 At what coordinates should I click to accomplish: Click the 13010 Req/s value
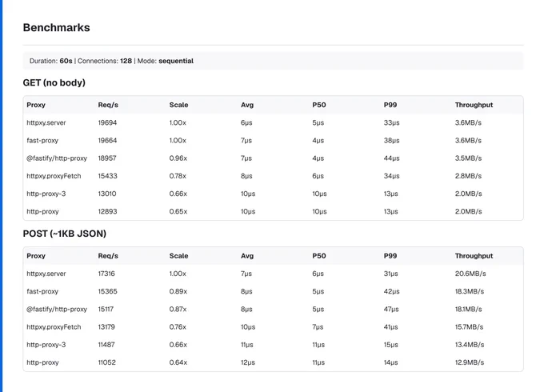(107, 194)
